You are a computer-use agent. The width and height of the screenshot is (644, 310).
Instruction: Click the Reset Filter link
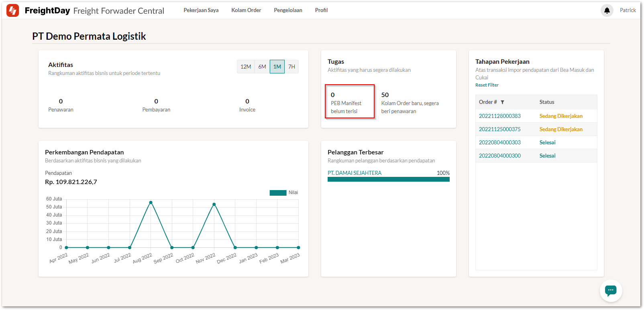coord(487,85)
